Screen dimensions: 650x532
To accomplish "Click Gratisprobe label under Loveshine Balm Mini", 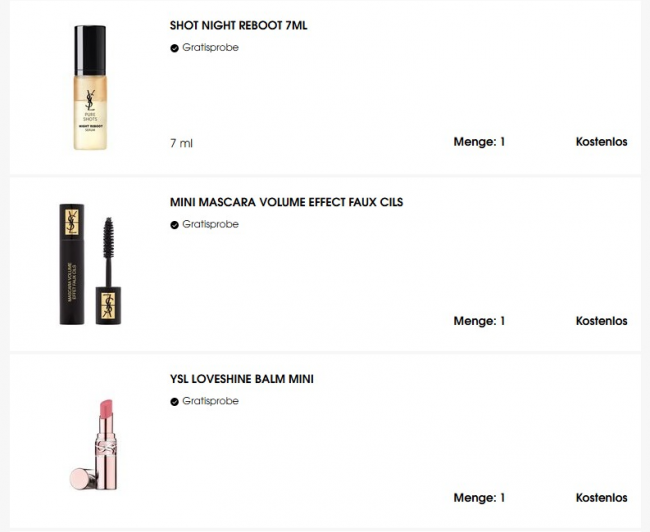I will point(211,401).
